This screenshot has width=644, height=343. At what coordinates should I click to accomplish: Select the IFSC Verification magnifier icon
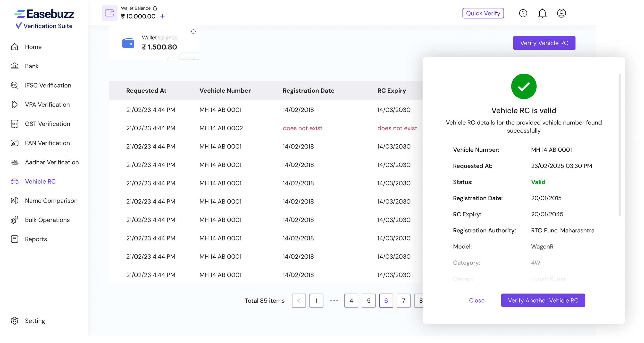click(x=15, y=85)
